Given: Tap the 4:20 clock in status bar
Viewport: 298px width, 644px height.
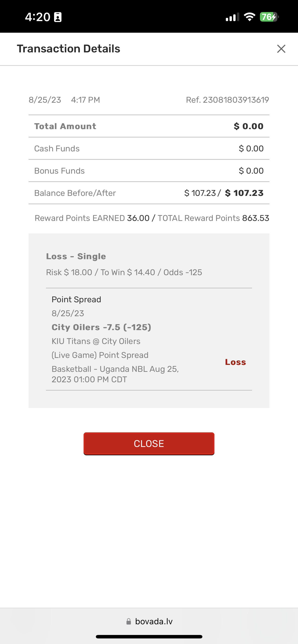Looking at the screenshot, I should pos(38,17).
